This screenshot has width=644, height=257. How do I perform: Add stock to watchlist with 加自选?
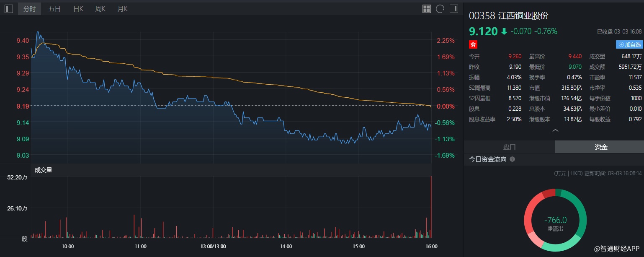(x=629, y=44)
